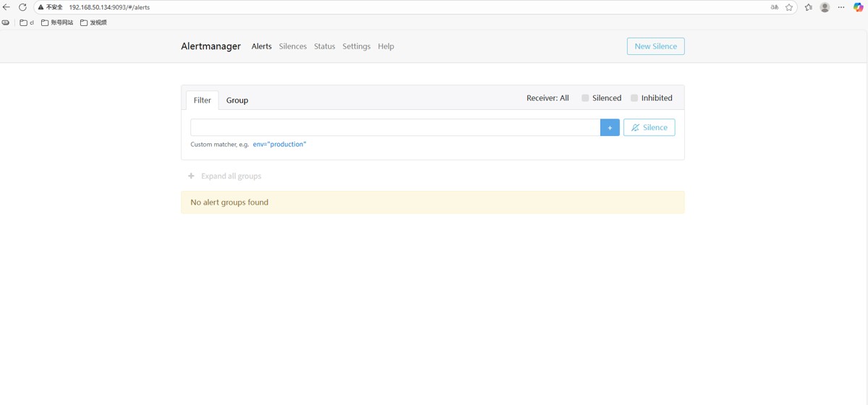Screen dimensions: 868x405
Task: Open the first bookmarks bar icon
Action: [x=6, y=22]
